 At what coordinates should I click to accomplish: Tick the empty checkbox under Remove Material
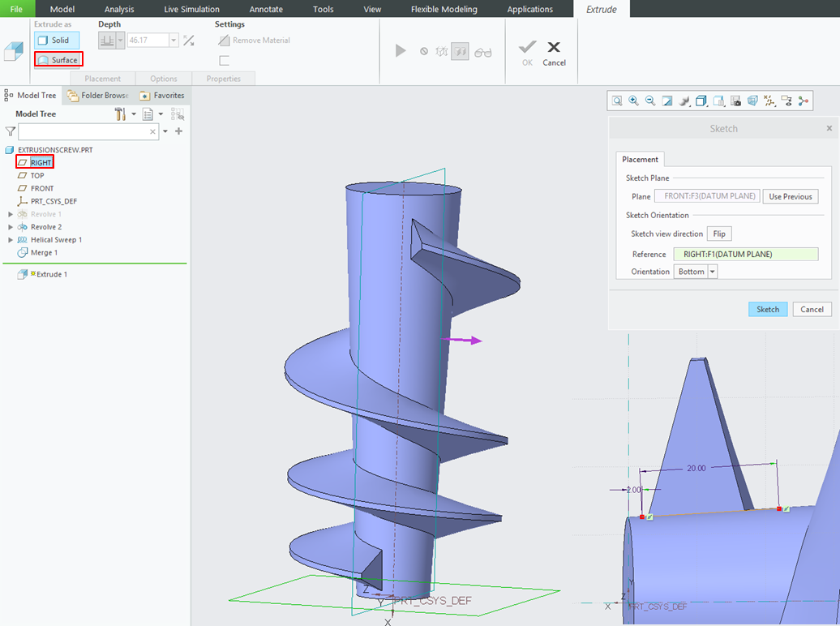pos(225,61)
